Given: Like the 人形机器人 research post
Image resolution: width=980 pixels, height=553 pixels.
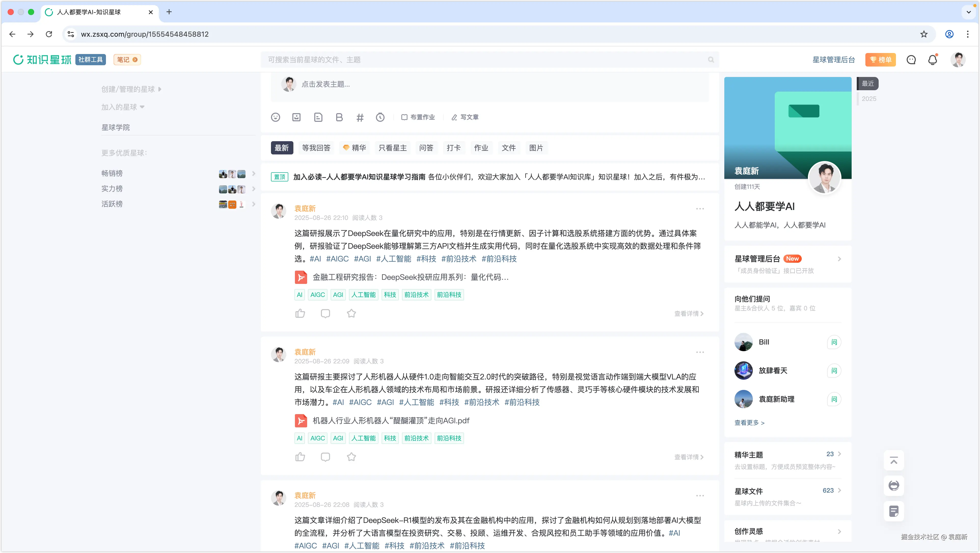Looking at the screenshot, I should coord(300,457).
